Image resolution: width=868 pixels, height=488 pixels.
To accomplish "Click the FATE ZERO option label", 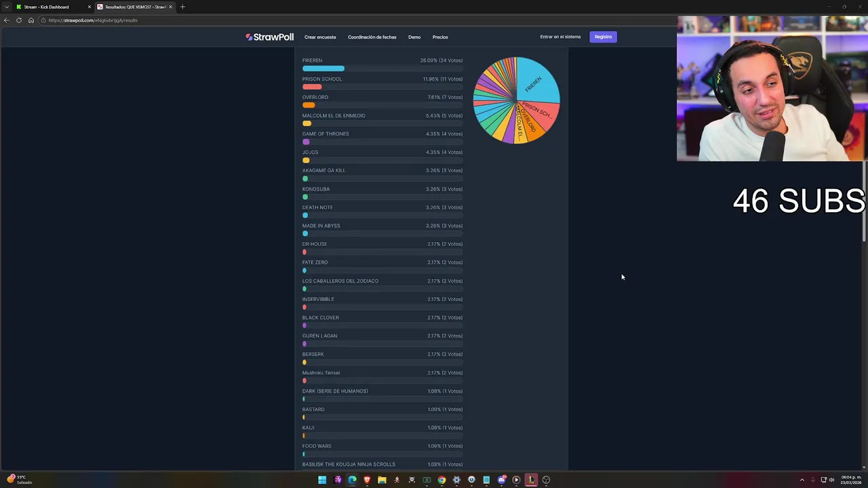I will [x=315, y=262].
